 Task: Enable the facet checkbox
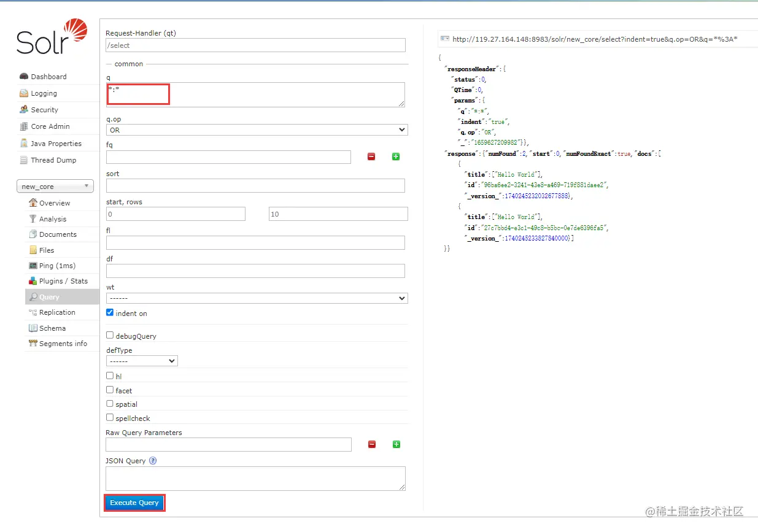(110, 390)
